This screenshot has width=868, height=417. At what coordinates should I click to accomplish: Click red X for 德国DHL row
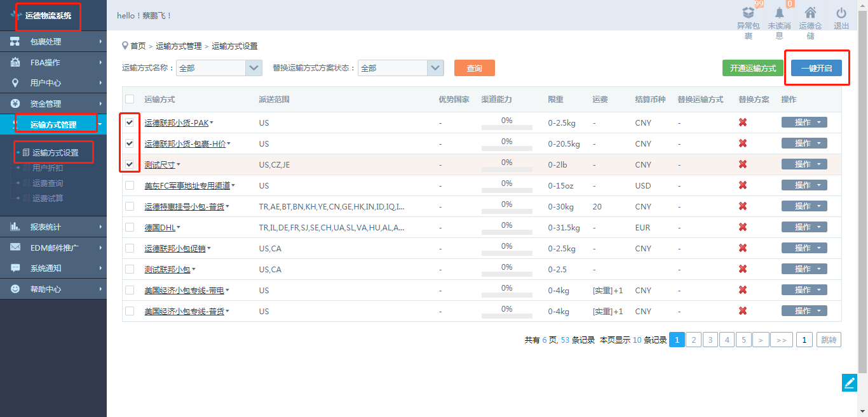742,227
